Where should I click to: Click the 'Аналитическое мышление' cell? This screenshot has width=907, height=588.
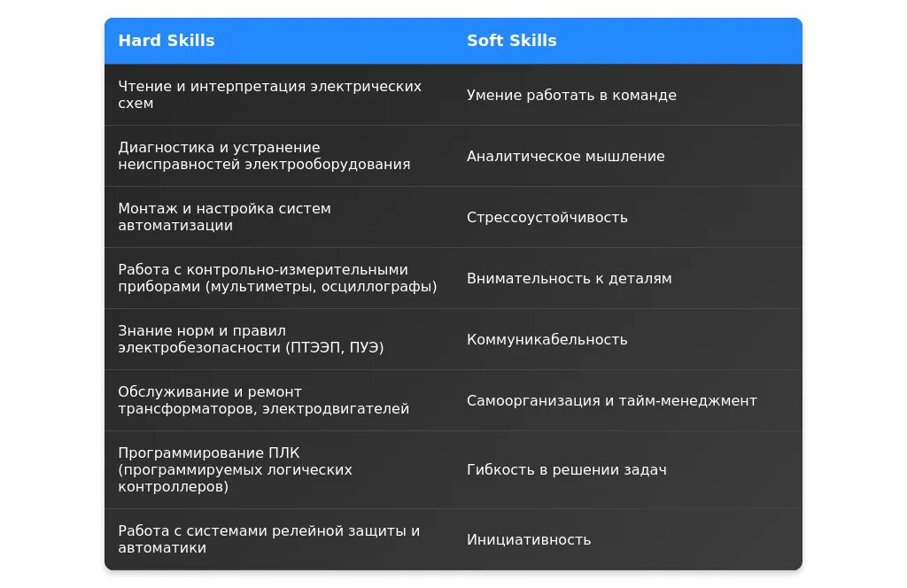coord(565,156)
